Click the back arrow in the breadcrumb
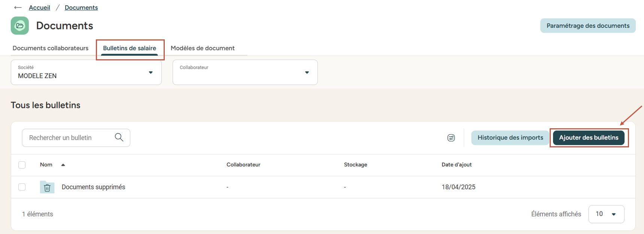The height and width of the screenshot is (234, 644). click(18, 7)
